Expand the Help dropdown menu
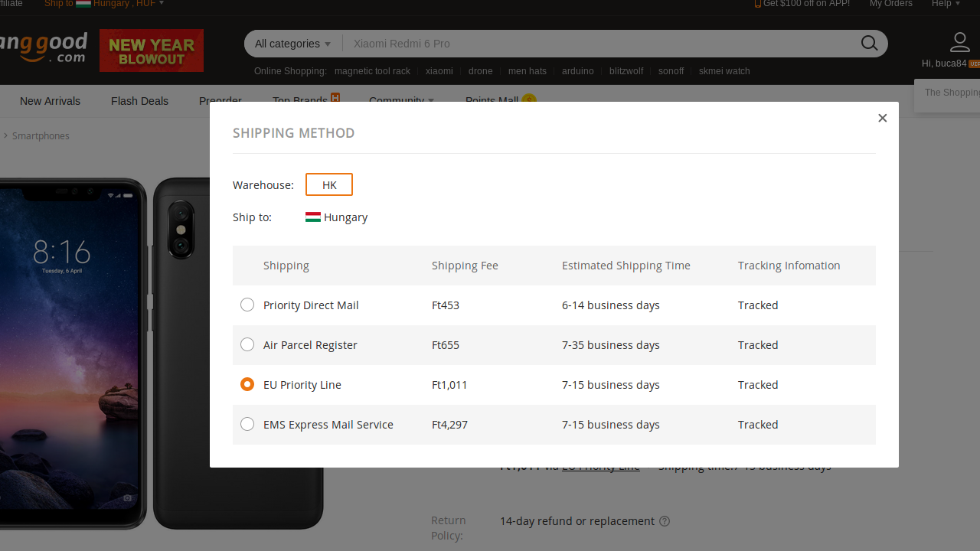980x551 pixels. click(946, 4)
